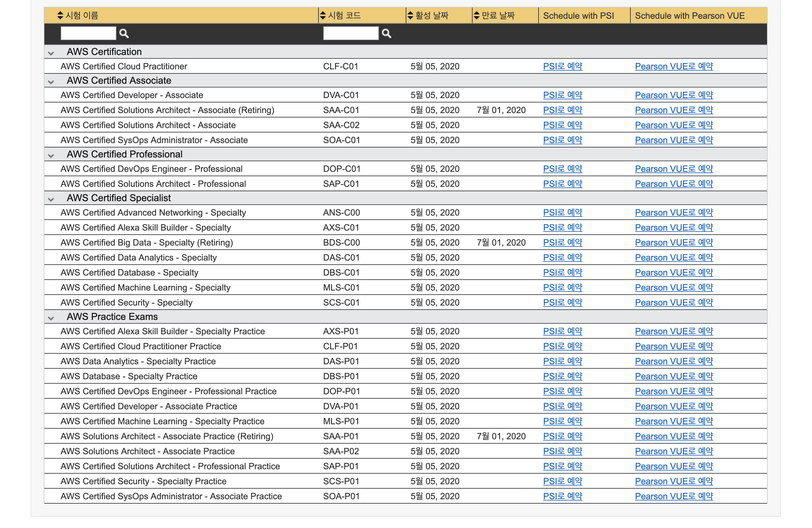Sort by expiration date column arrows
Image resolution: width=812 pixels, height=528 pixels.
(x=476, y=15)
